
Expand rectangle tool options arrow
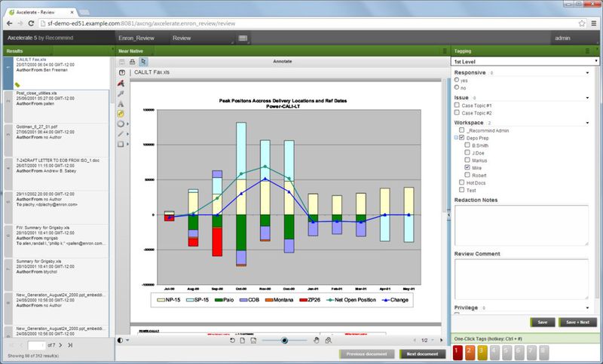pos(127,144)
